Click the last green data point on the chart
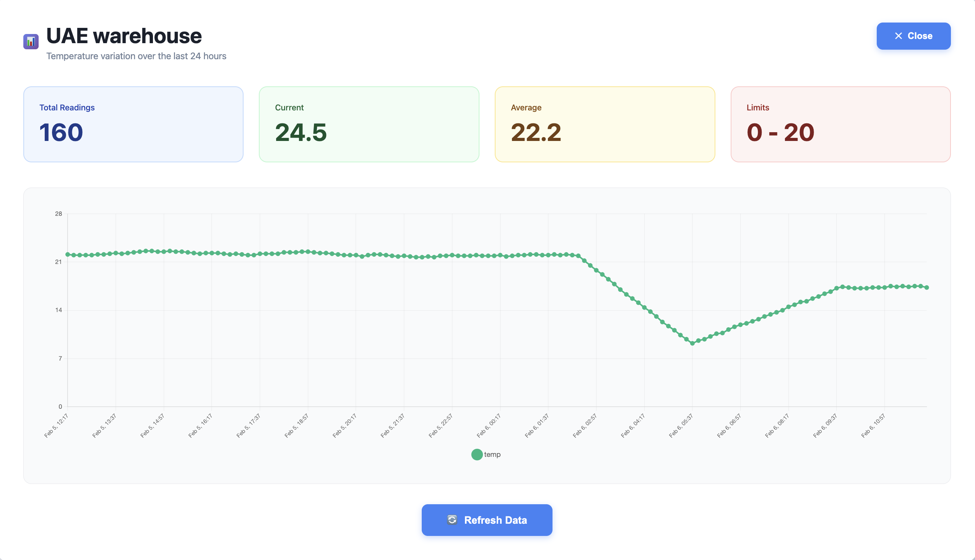 [x=928, y=286]
